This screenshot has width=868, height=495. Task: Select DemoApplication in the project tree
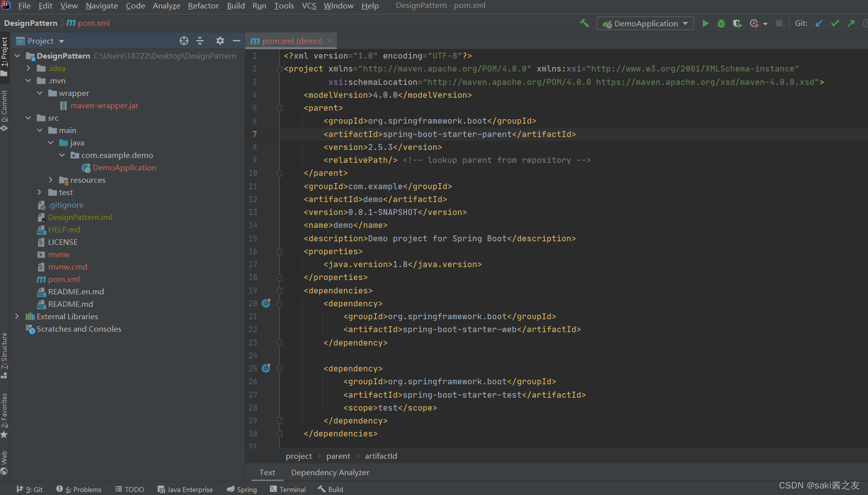pos(125,167)
